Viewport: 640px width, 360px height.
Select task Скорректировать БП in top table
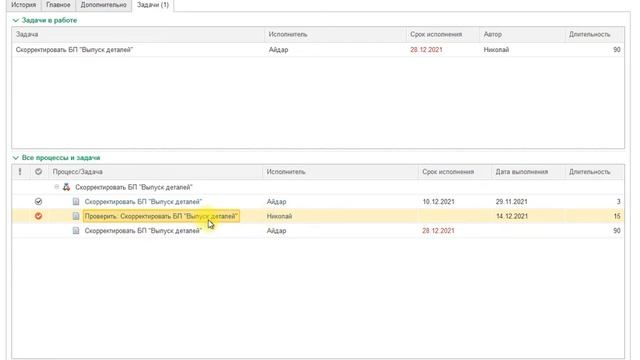[74, 50]
